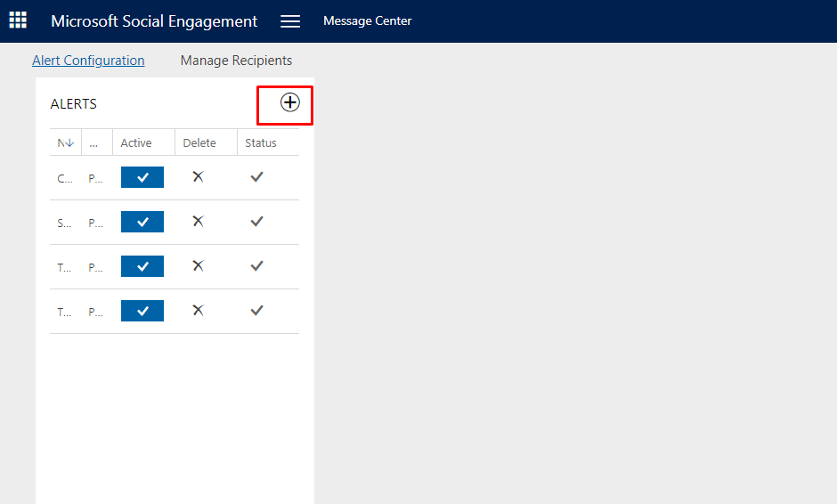
Task: Toggle Active state of third alert row
Action: tap(142, 266)
